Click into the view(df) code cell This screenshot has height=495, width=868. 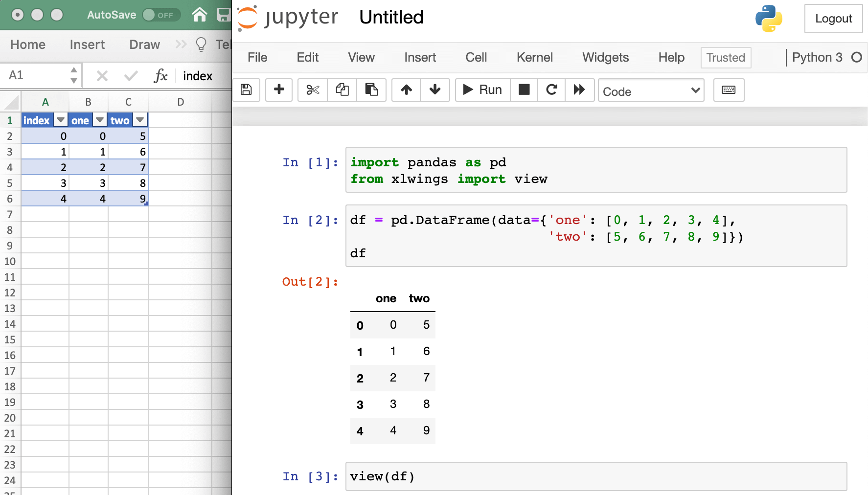[596, 476]
